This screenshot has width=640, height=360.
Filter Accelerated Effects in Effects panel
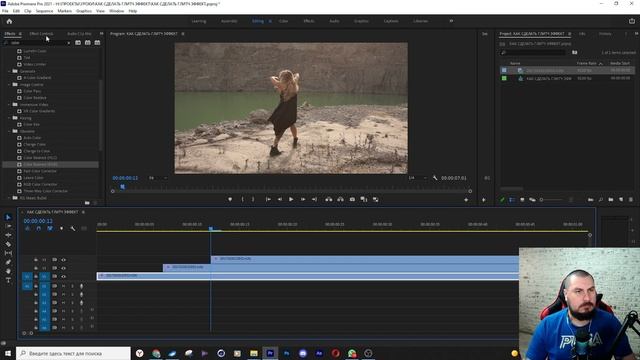78,42
